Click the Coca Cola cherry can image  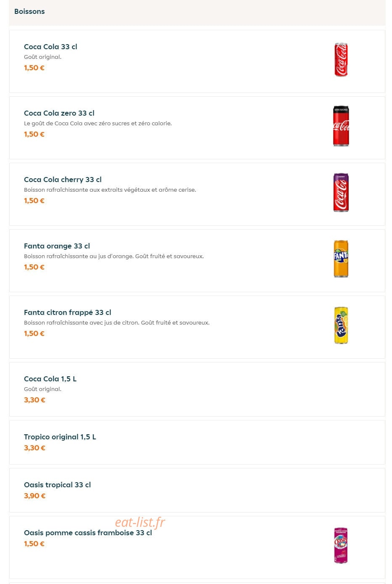341,193
